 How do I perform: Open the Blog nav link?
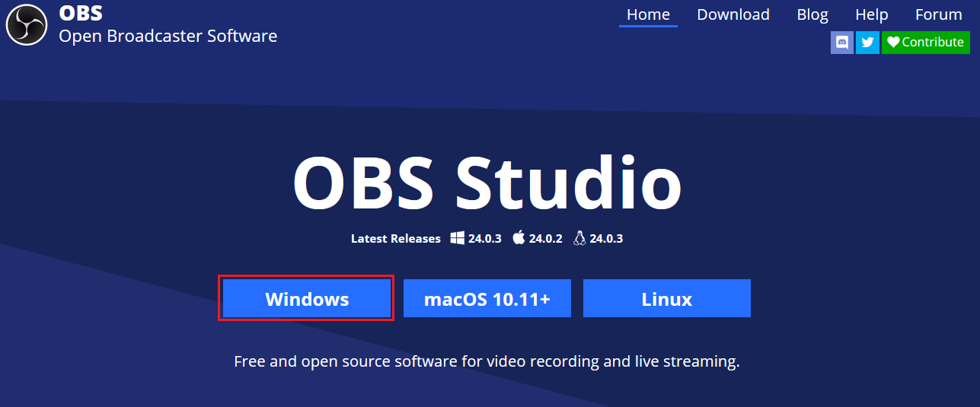click(812, 14)
